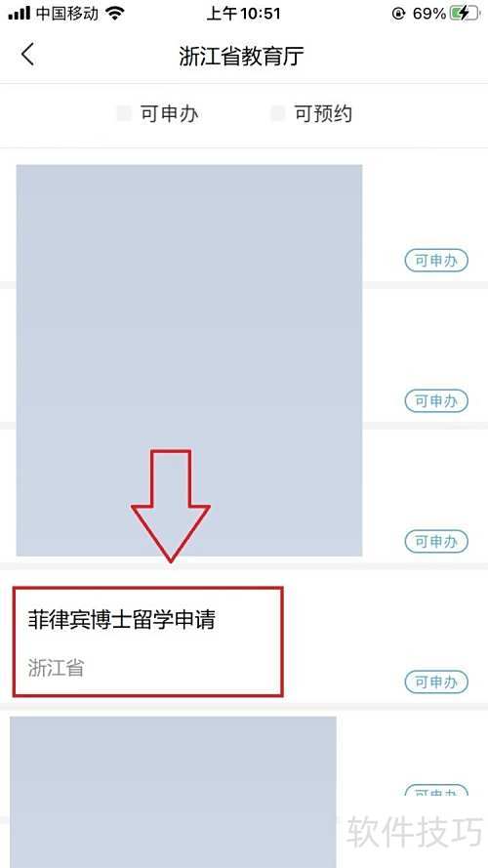
Task: Tap the back arrow icon
Action: click(27, 56)
